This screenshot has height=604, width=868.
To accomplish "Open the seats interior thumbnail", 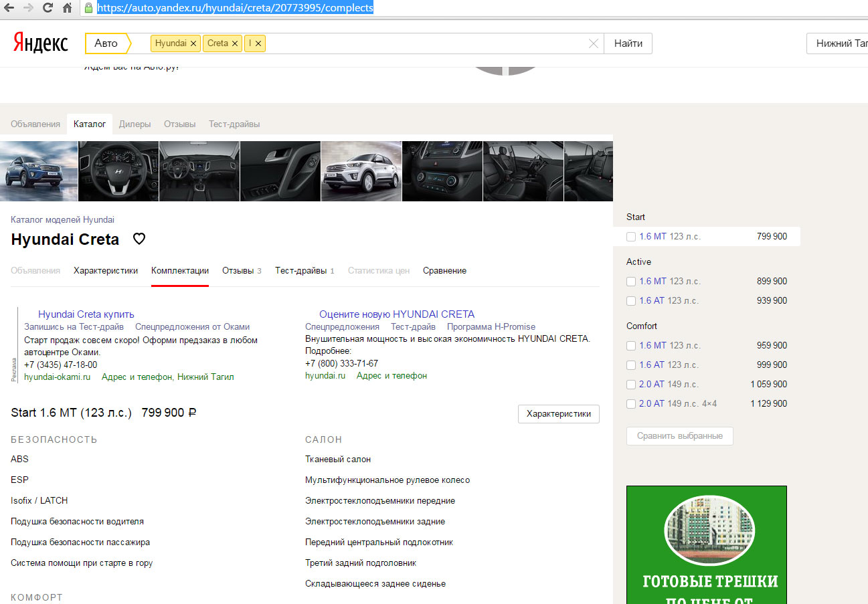I will click(523, 171).
